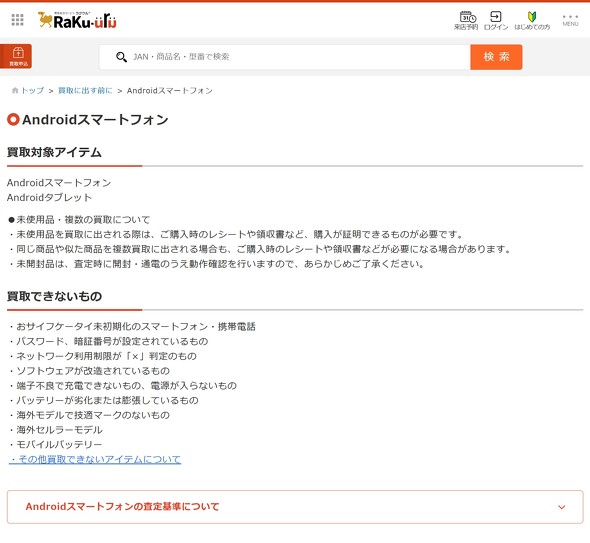Image resolution: width=590 pixels, height=543 pixels.
Task: Click the Raku-uru camel logo
Action: (77, 20)
